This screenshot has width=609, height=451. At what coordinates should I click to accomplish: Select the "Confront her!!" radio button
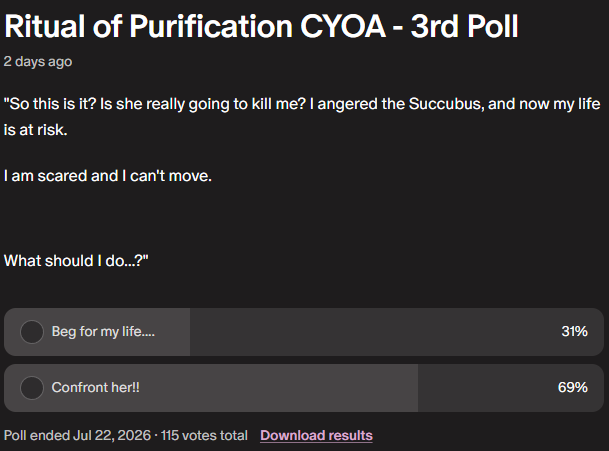31,388
